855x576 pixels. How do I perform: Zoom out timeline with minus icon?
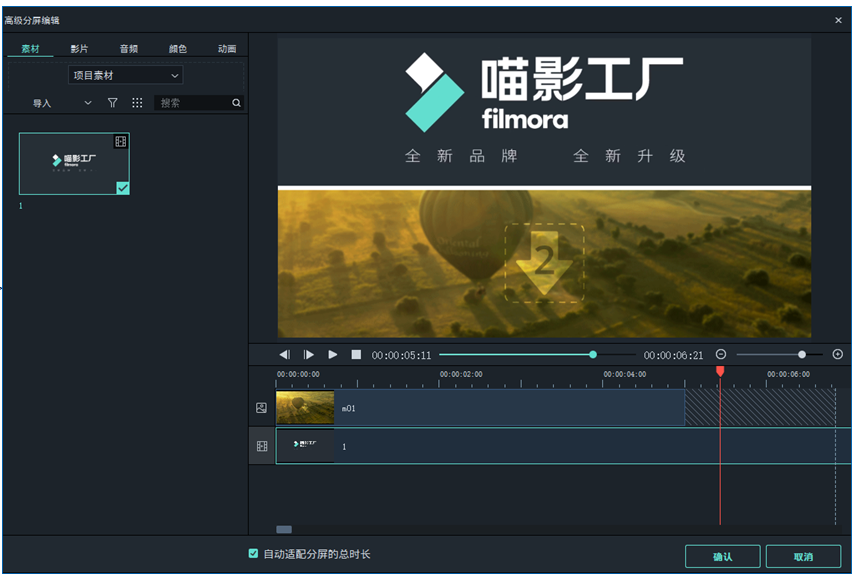(721, 355)
